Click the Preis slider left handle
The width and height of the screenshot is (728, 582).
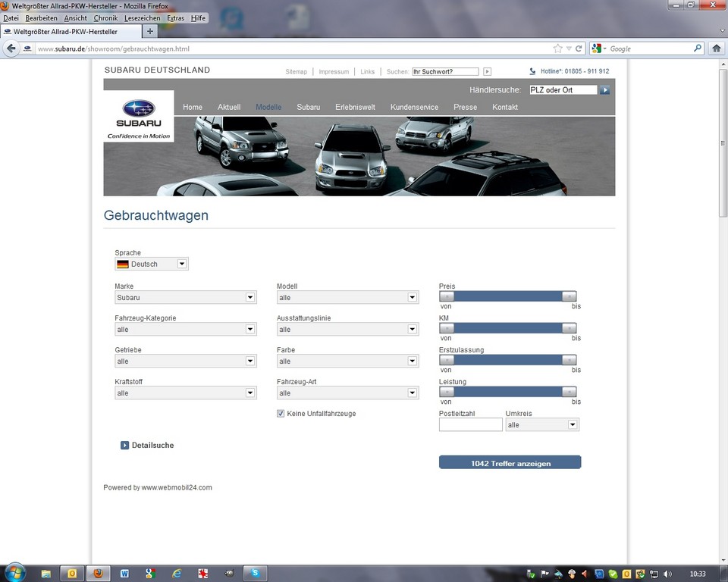[x=447, y=296]
